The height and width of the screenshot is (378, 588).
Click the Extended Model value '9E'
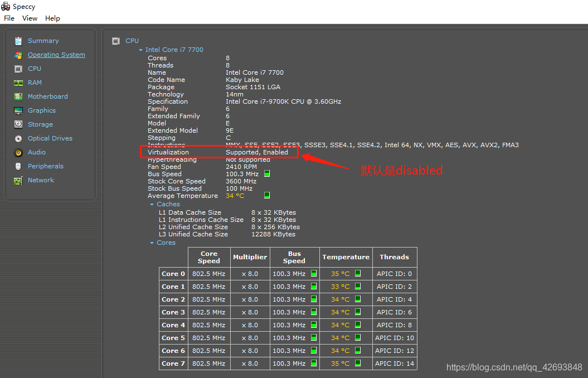pos(230,130)
